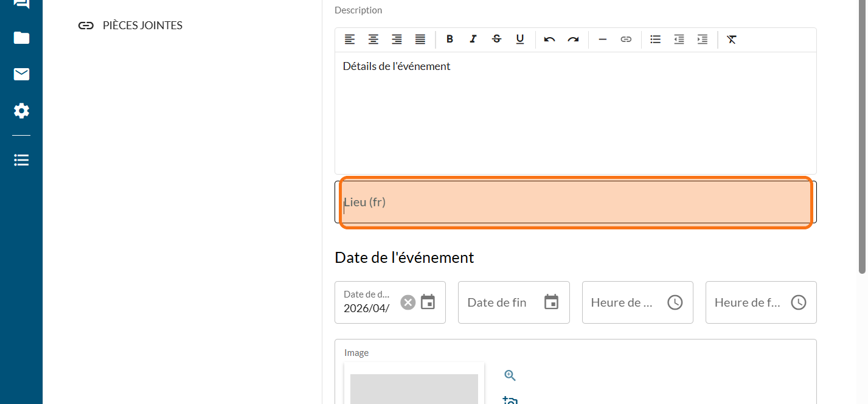Open the PIÈCES JOINTES section

142,26
